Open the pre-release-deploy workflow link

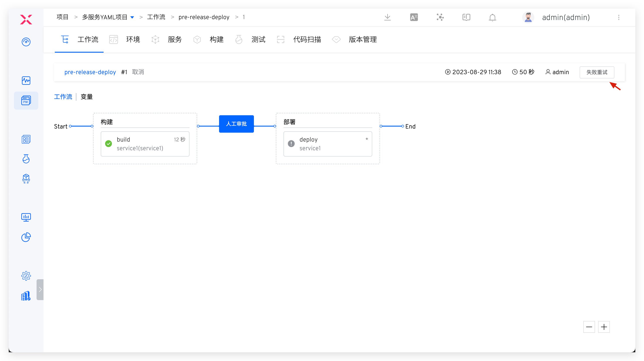tap(90, 72)
